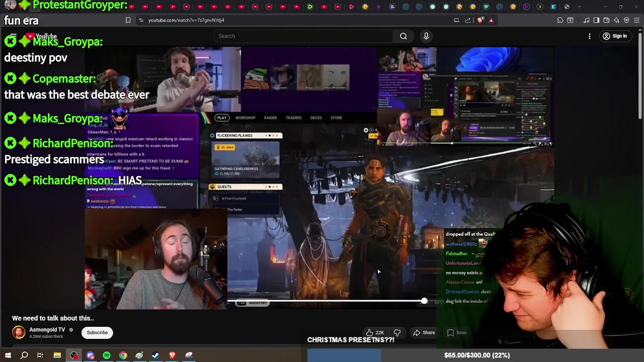This screenshot has width=644, height=362.
Task: Open the Brave playlist music note icon
Action: coord(586,20)
